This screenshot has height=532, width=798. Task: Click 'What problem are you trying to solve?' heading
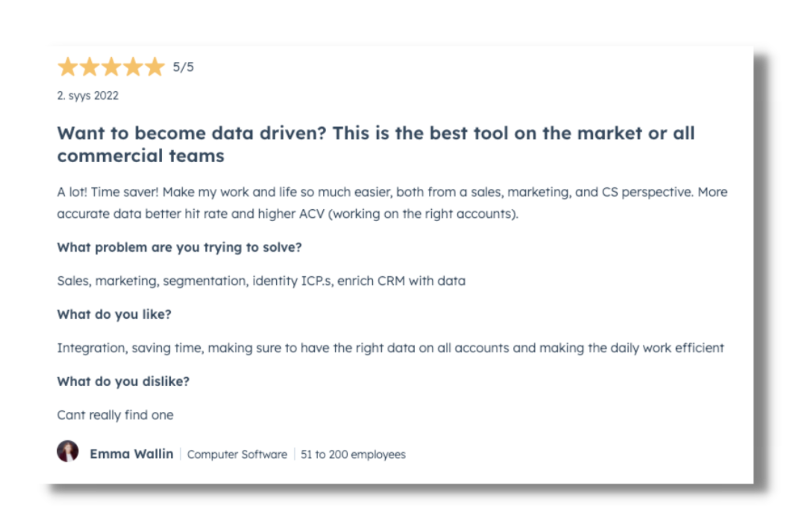click(x=179, y=247)
